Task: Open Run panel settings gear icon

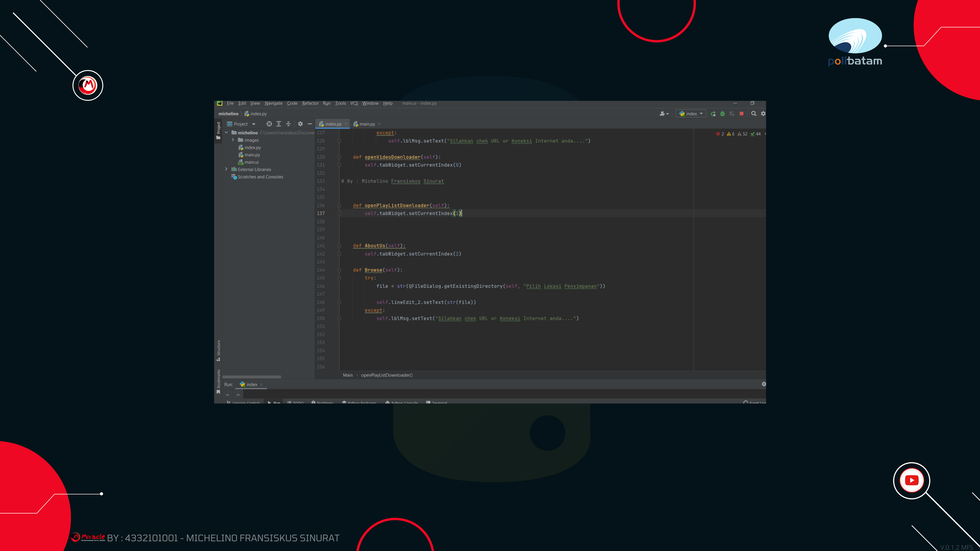Action: coord(764,384)
